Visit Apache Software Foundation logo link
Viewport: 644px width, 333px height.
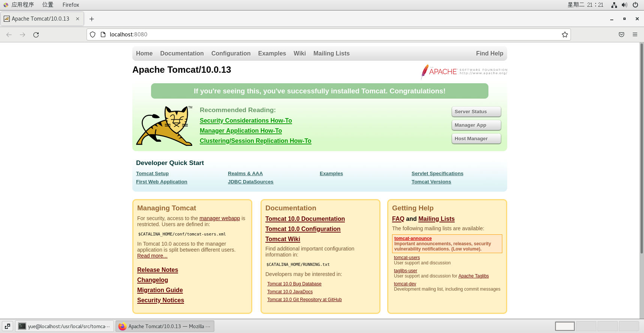[x=464, y=71]
